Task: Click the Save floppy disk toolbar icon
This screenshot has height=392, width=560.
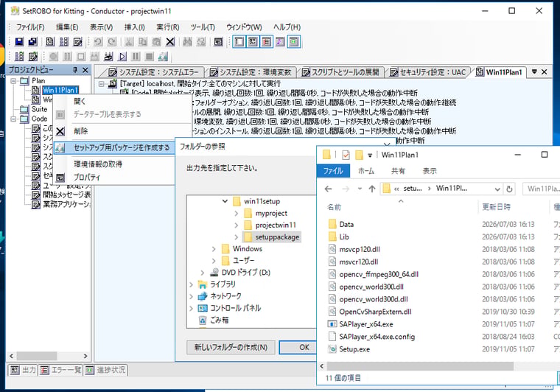Action: (19, 42)
